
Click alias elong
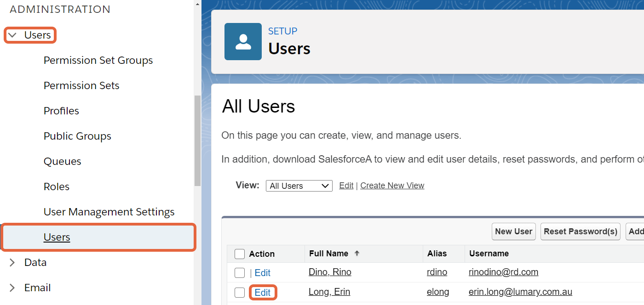(438, 292)
